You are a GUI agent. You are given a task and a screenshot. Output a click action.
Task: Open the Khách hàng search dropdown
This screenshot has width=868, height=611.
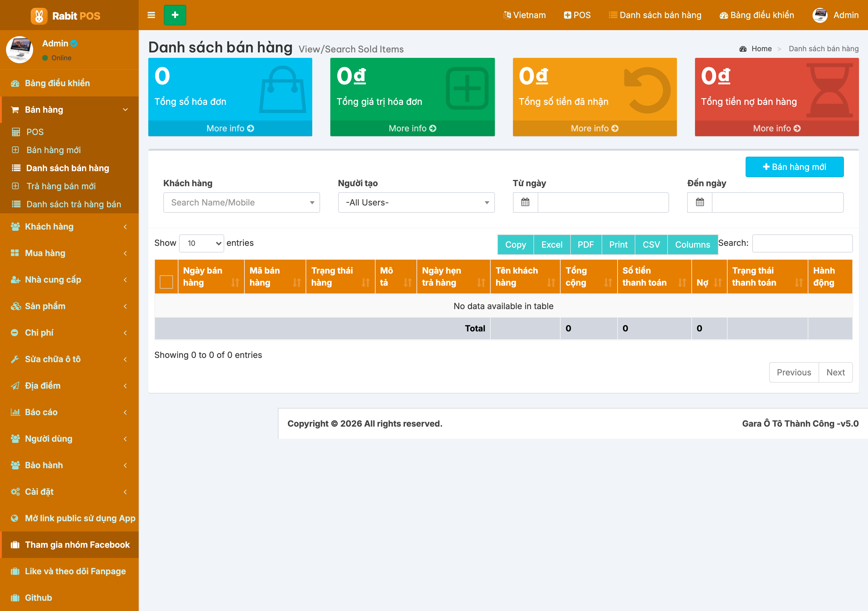coord(242,202)
